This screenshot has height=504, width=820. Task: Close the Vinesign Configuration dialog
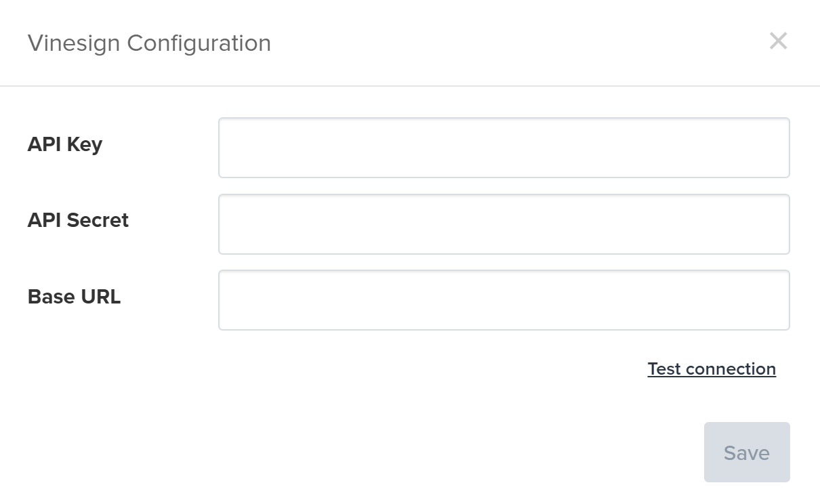coord(778,41)
